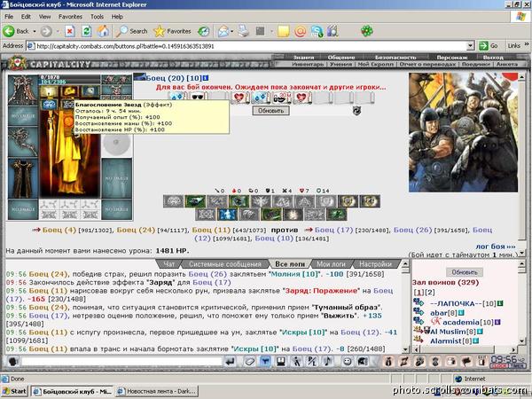Screen dimensions: 532x399
Task: Click the smiley emoticons icon
Action: pyautogui.click(x=347, y=362)
